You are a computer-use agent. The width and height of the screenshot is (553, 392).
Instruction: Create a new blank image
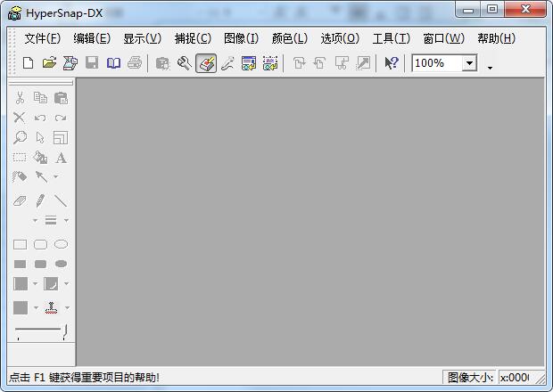click(x=28, y=63)
